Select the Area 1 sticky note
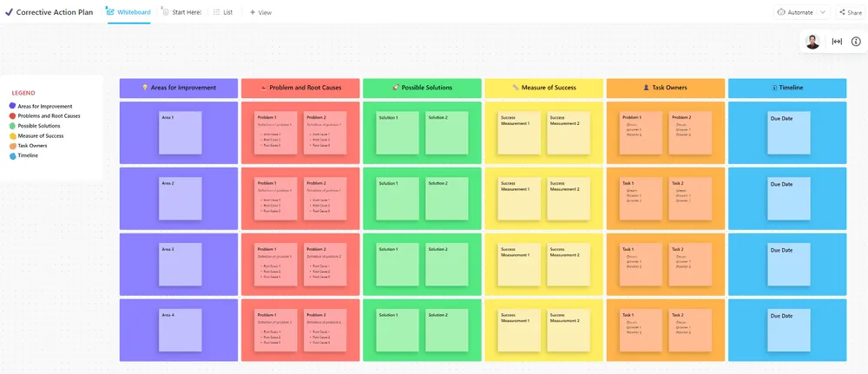 tap(180, 133)
